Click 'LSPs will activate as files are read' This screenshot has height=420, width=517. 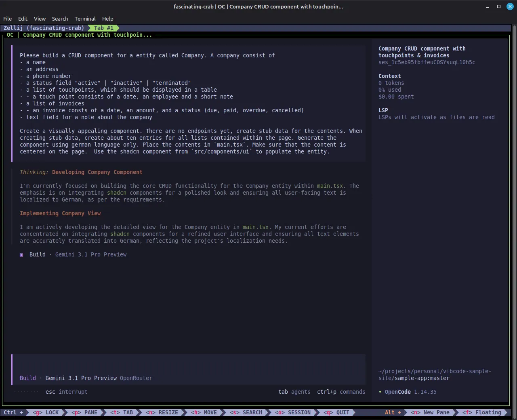tap(437, 117)
